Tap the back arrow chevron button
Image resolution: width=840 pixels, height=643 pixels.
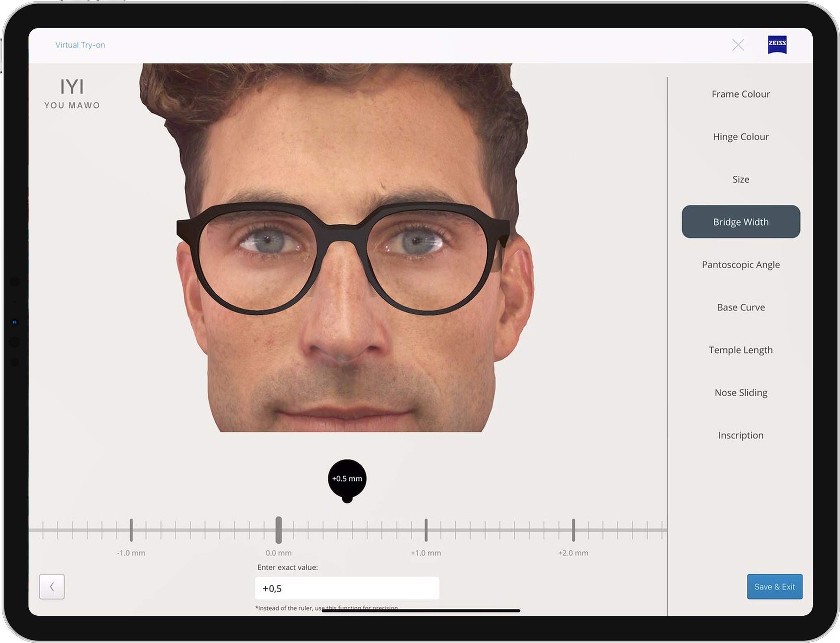click(52, 586)
